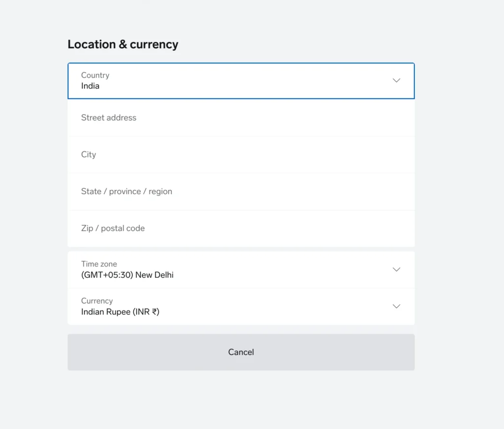This screenshot has height=429, width=504.
Task: Select the State / province / region field
Action: tap(241, 192)
